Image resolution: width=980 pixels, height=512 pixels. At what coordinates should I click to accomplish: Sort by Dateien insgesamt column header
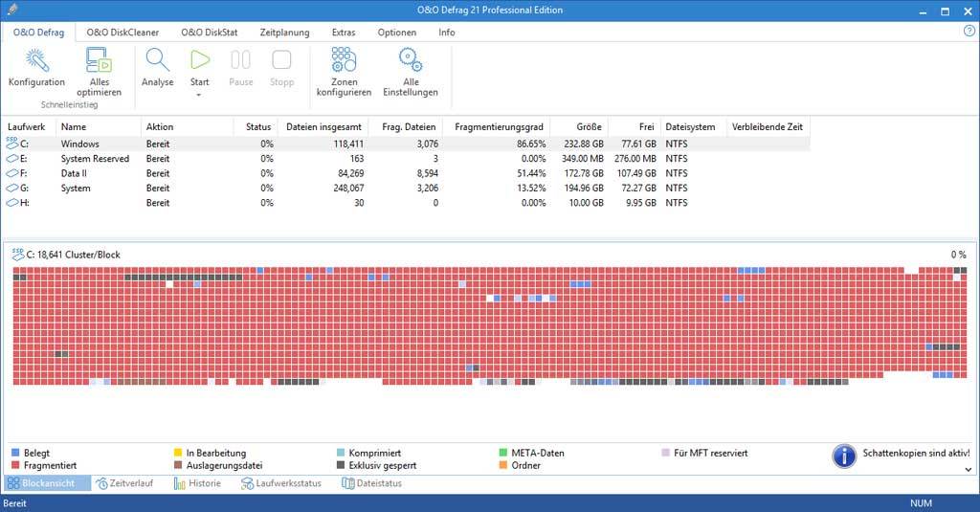[x=323, y=127]
